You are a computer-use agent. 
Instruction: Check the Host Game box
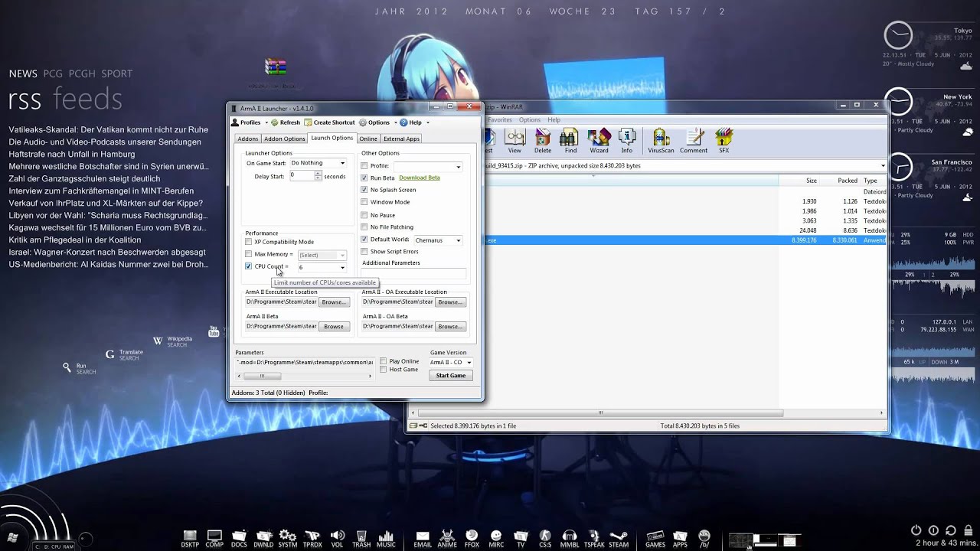point(384,370)
